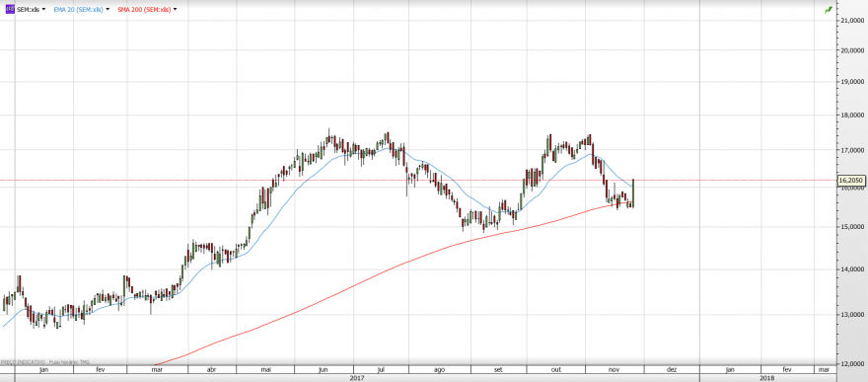Image resolution: width=868 pixels, height=382 pixels.
Task: Click the 'mai' month label
Action: [265, 369]
